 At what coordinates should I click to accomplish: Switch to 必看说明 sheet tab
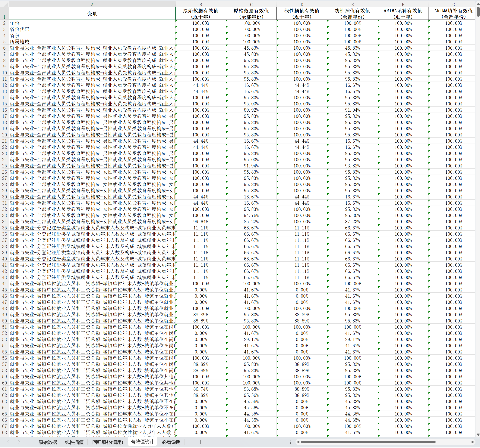tap(171, 442)
